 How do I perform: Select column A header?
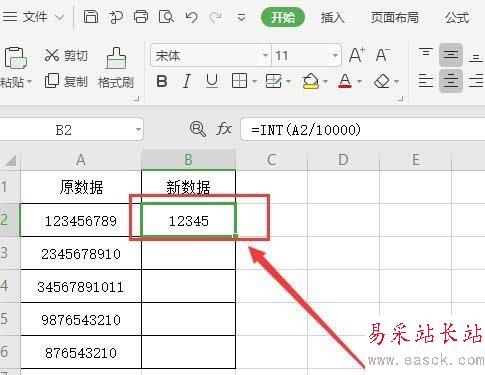click(x=81, y=160)
